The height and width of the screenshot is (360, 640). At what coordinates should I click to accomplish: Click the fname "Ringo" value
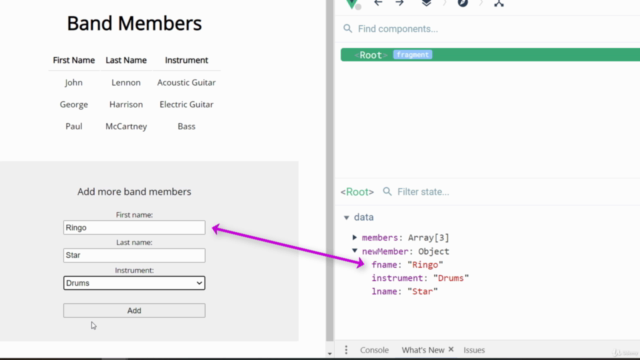tap(425, 265)
